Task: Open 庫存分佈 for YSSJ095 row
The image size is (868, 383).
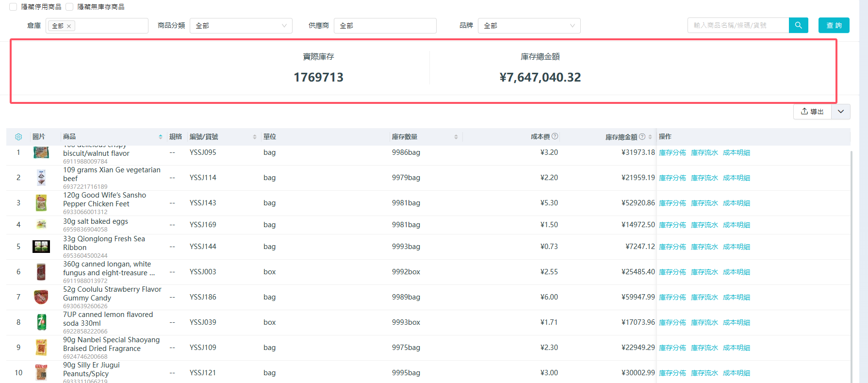Action: pos(672,152)
